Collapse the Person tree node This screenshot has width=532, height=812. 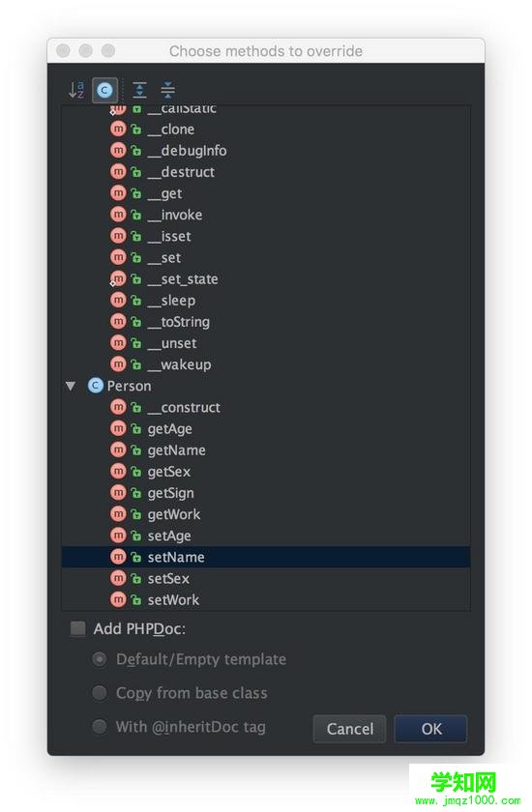(x=71, y=386)
